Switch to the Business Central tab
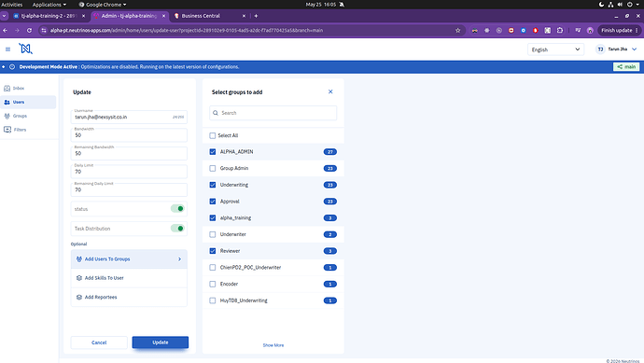Image resolution: width=644 pixels, height=363 pixels. (209, 16)
